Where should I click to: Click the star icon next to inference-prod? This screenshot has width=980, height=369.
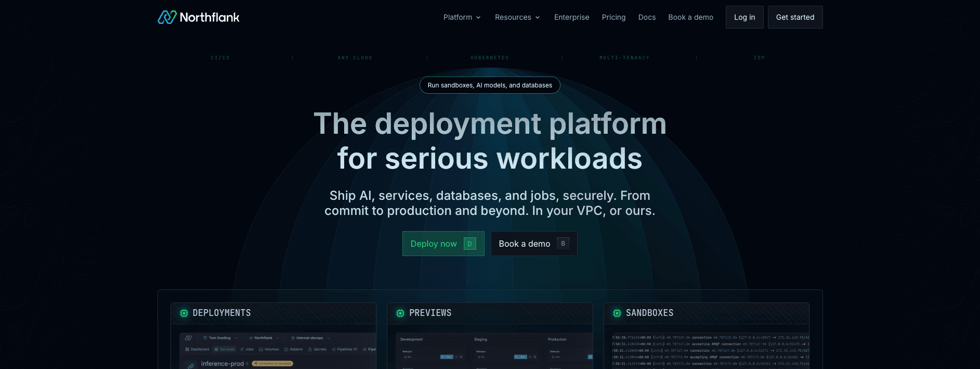coord(247,364)
